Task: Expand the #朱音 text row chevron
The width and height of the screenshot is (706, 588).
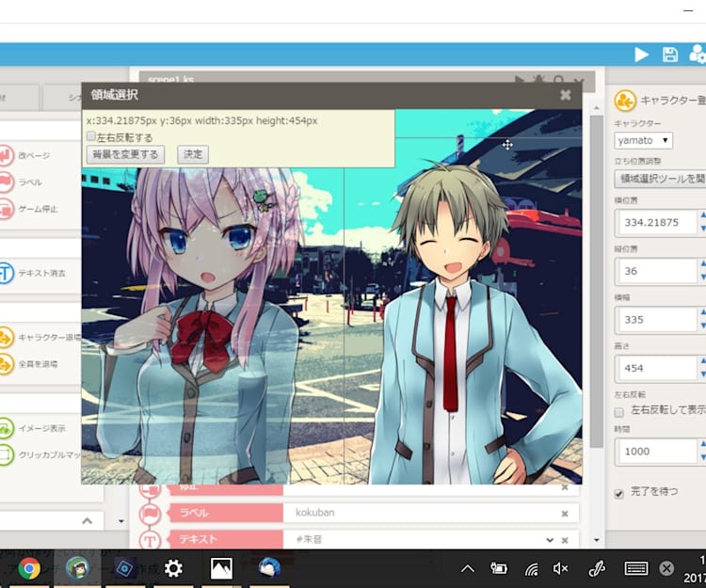Action: pyautogui.click(x=550, y=540)
